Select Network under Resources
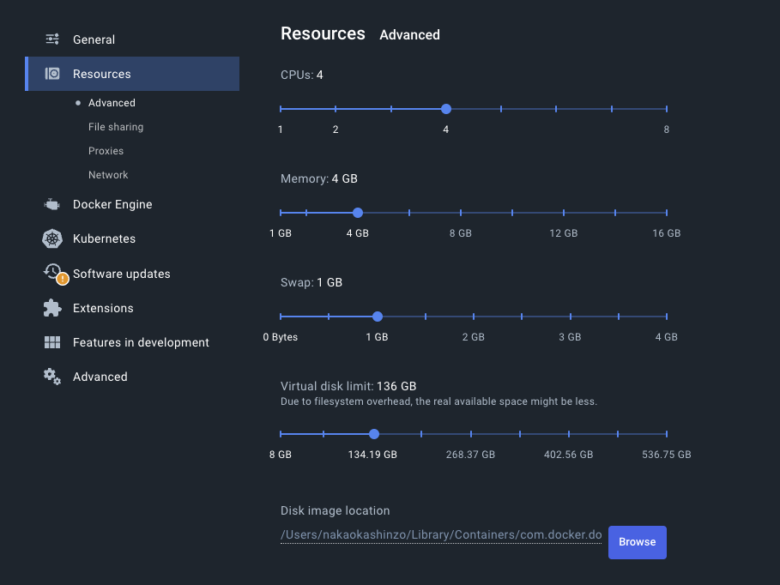Viewport: 780px width, 585px height. click(x=108, y=175)
